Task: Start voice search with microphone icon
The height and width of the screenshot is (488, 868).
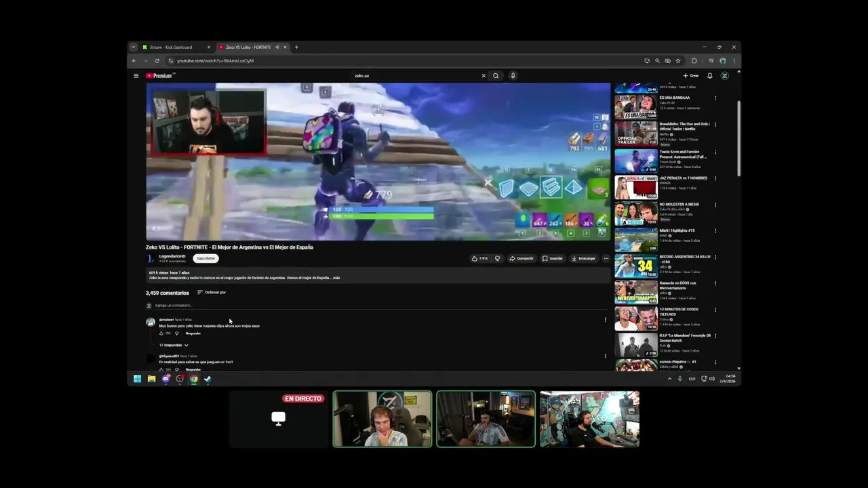Action: point(513,76)
